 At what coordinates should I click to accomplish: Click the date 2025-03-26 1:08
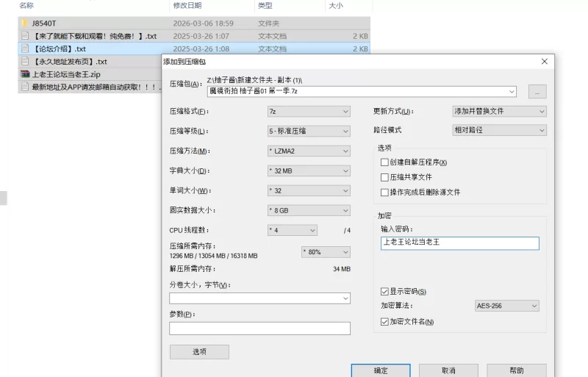[x=201, y=49]
